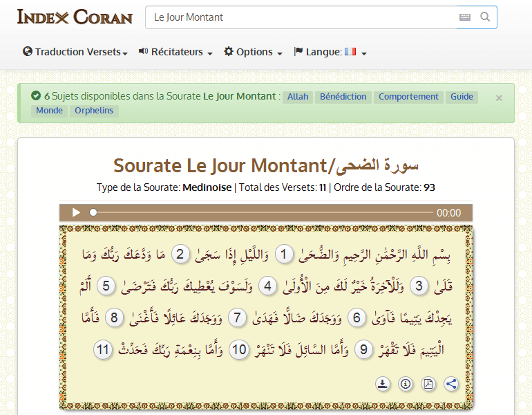Open the Options menu
Viewport: 532px width, 415px height.
[253, 52]
